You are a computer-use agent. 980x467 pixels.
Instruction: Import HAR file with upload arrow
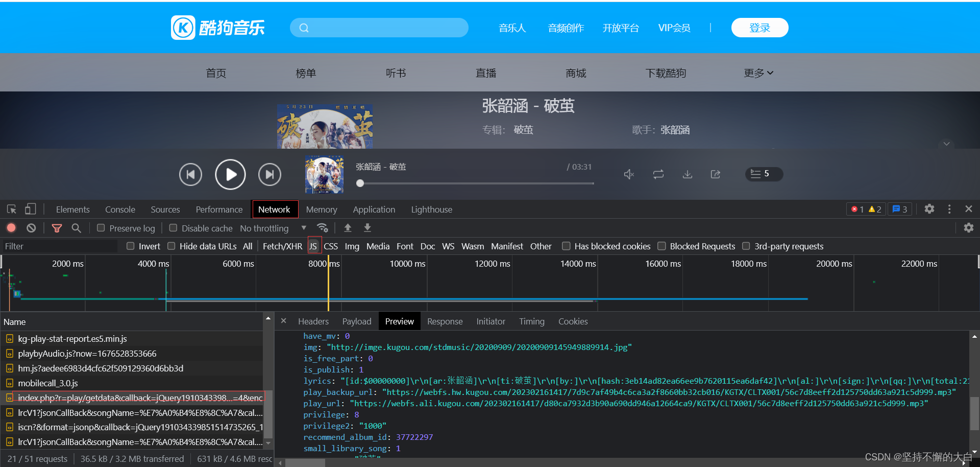coord(348,228)
